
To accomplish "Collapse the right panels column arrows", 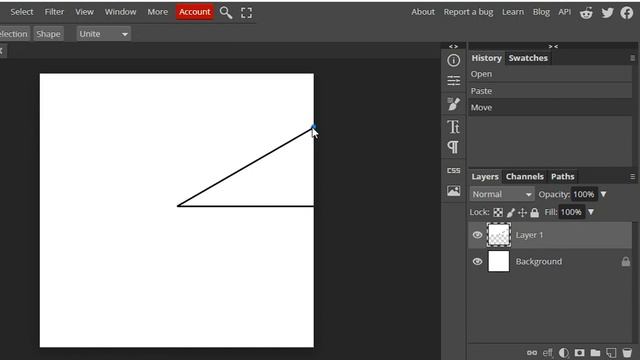I will click(x=553, y=47).
